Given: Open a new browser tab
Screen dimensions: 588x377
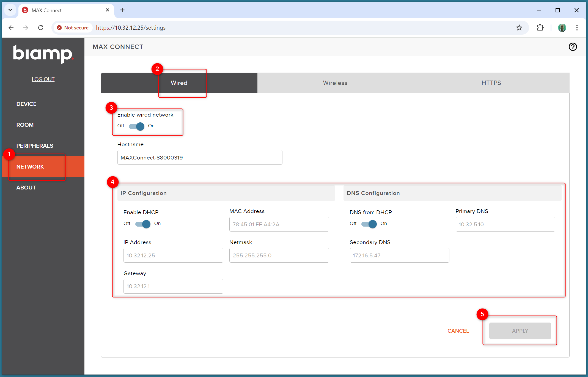Looking at the screenshot, I should (122, 10).
